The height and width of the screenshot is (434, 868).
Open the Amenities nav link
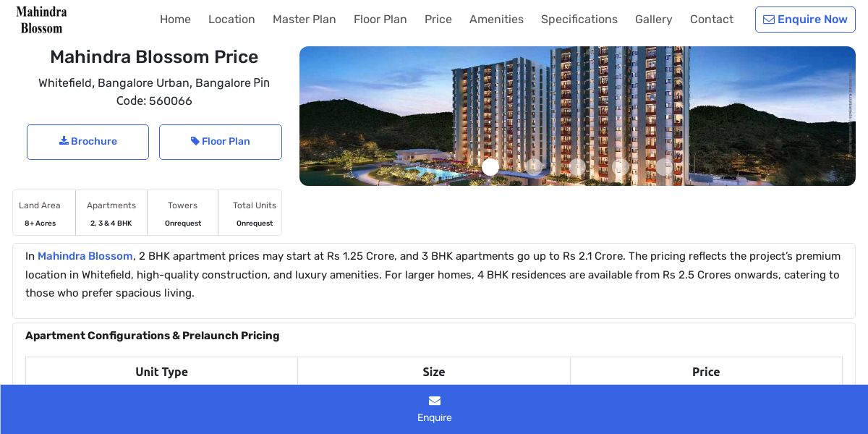496,20
